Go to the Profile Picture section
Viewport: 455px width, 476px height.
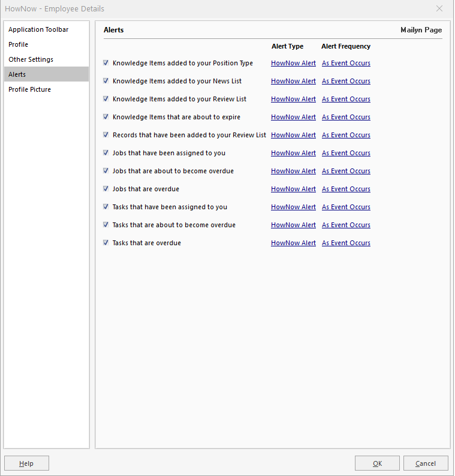[46, 89]
